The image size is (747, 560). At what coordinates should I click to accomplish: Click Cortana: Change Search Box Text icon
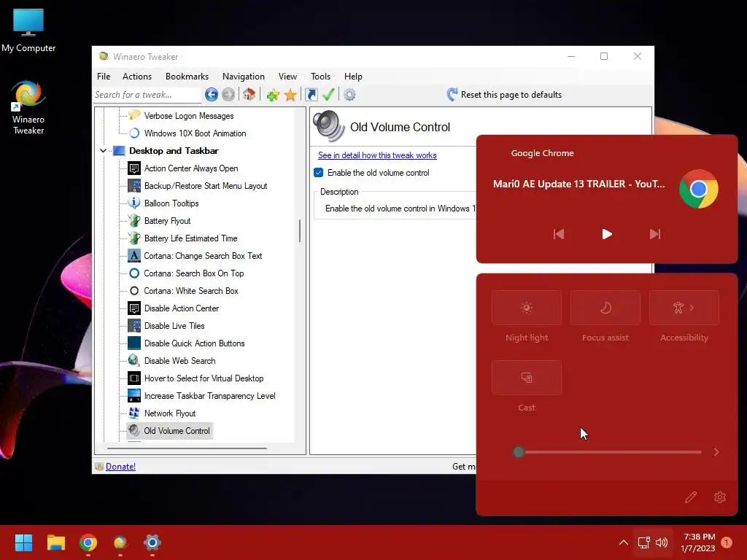point(134,256)
